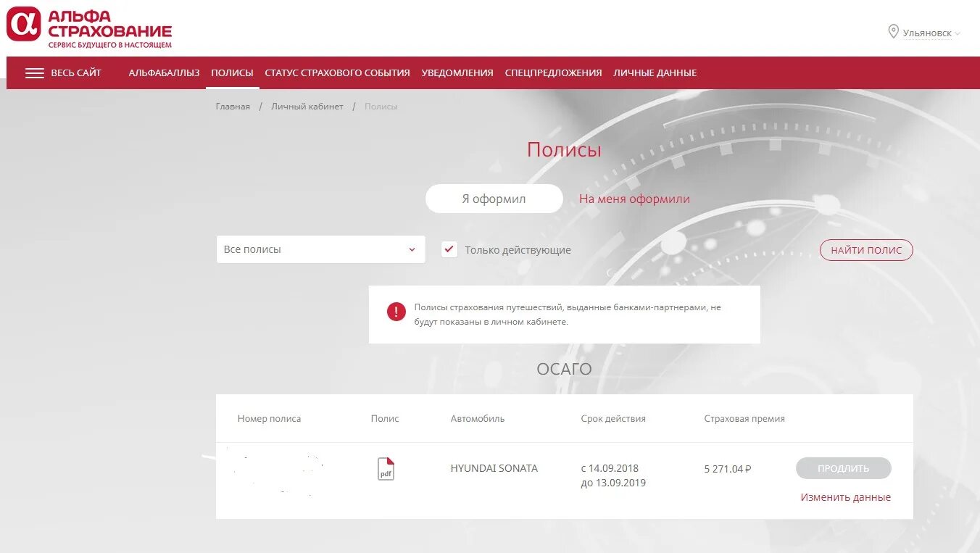
Task: Open Личные данные menu item
Action: pyautogui.click(x=655, y=73)
